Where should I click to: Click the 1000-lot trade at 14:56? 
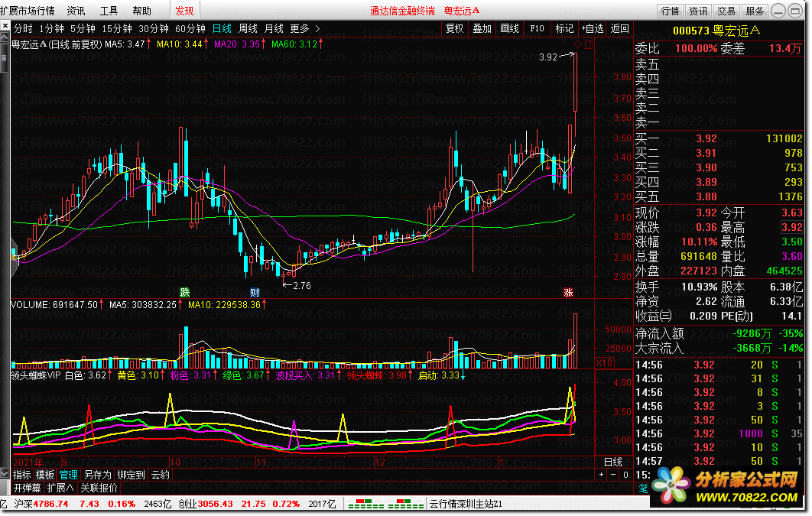(x=719, y=433)
